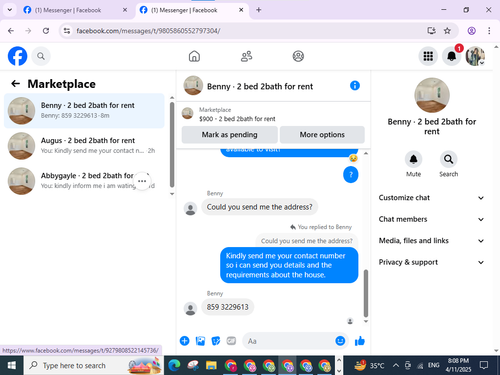Click the browser address bar URL
Image resolution: width=500 pixels, height=375 pixels.
[148, 31]
